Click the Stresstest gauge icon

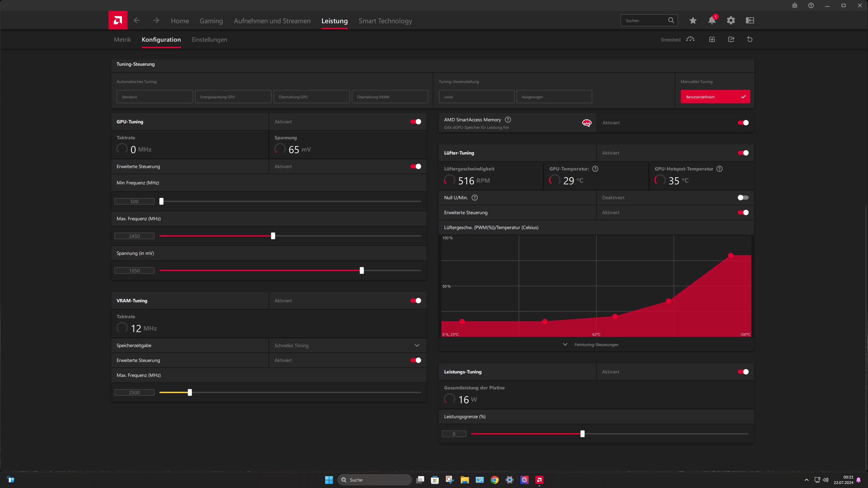[x=690, y=39]
